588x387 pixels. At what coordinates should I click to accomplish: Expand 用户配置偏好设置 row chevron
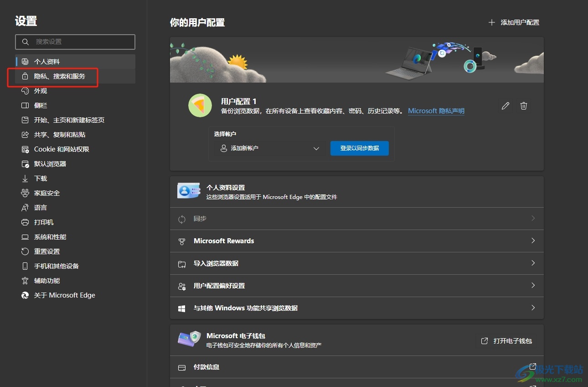[533, 285]
